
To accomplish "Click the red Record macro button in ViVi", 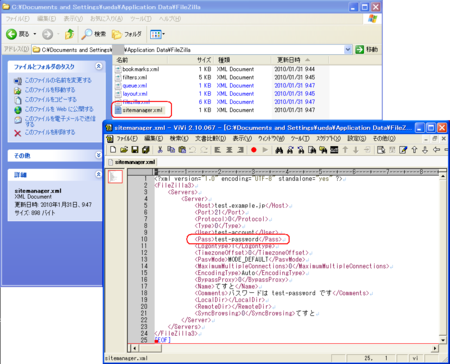I will tap(254, 150).
